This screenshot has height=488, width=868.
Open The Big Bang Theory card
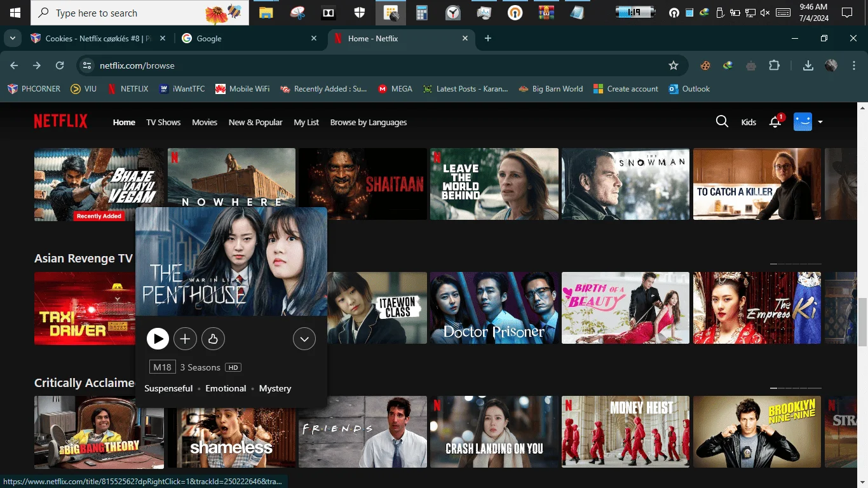click(98, 432)
